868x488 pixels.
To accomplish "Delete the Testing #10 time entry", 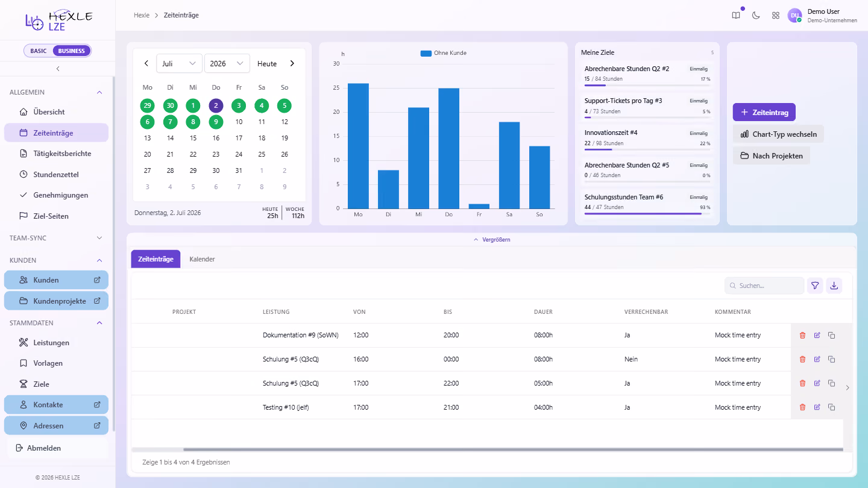I will pos(802,407).
